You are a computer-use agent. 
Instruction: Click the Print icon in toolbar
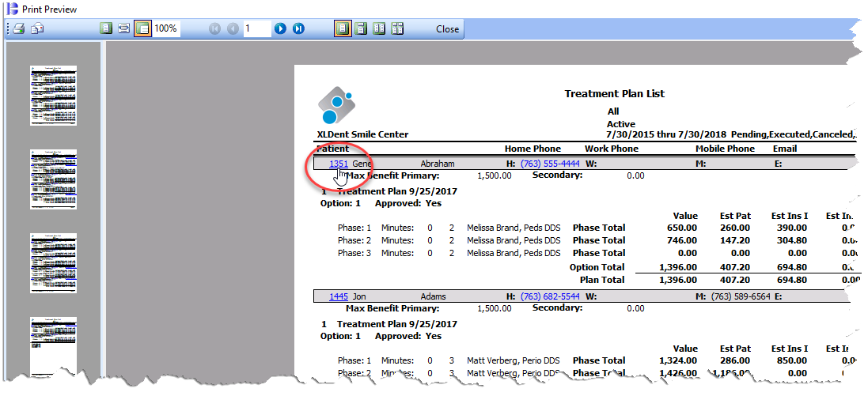point(18,29)
